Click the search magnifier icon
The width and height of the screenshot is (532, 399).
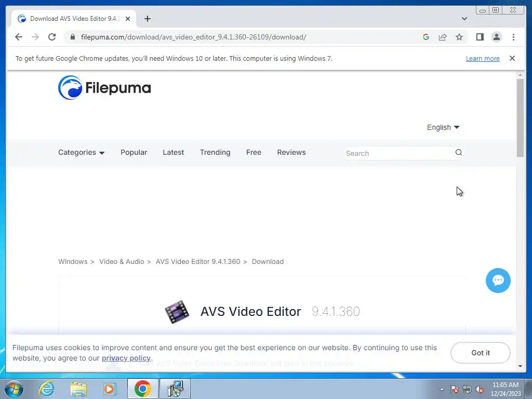(459, 152)
